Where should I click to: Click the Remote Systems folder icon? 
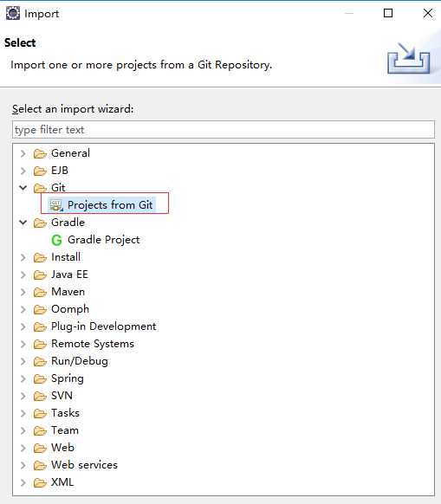[40, 345]
